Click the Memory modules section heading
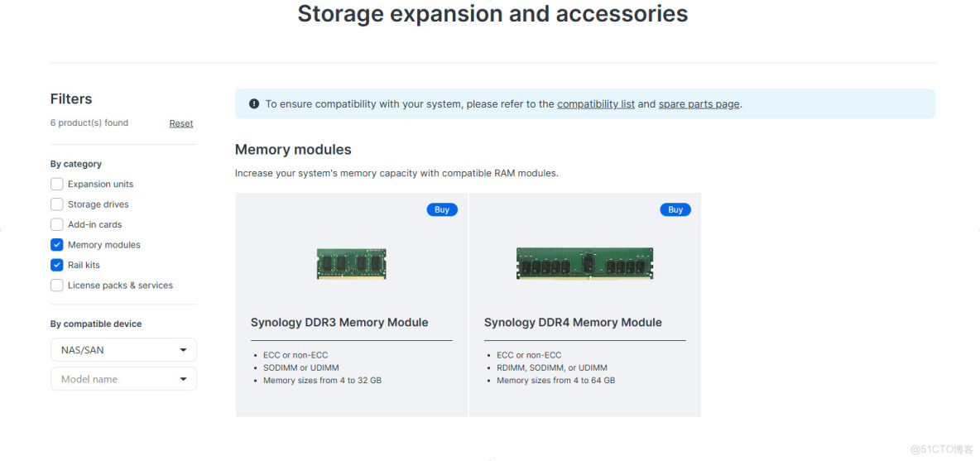980x461 pixels. (293, 150)
